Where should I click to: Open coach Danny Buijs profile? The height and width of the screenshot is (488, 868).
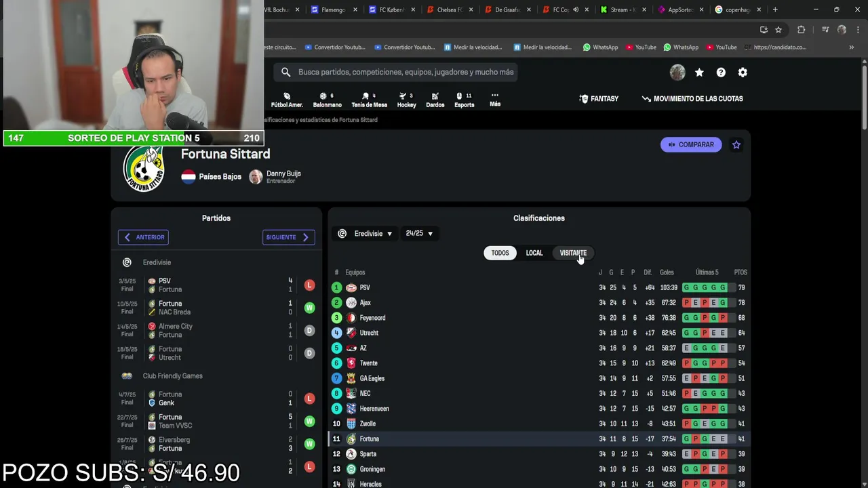[275, 177]
